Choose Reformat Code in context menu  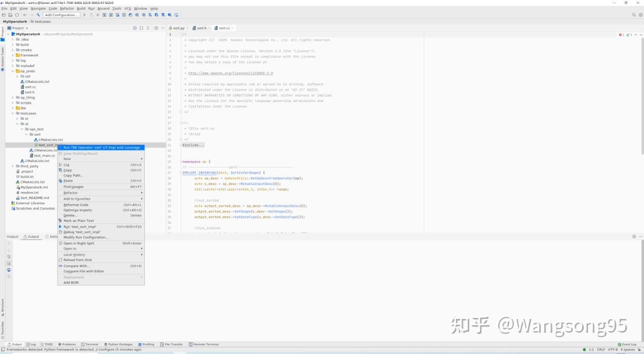pos(101,205)
